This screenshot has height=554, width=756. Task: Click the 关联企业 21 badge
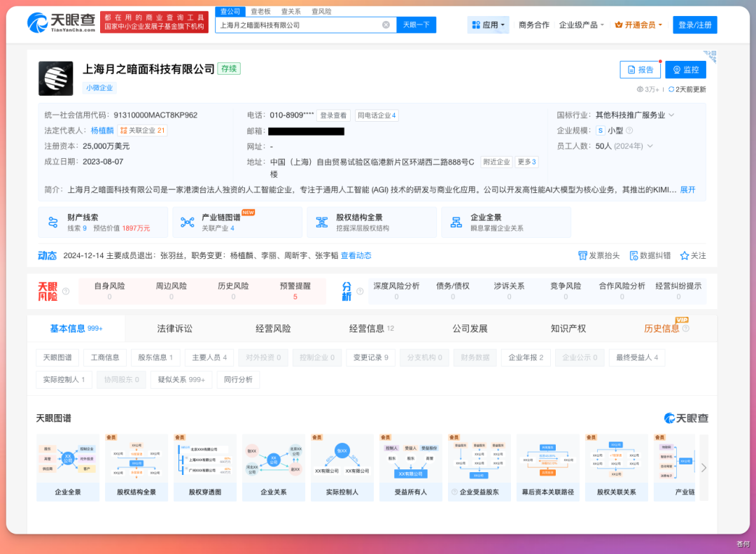[x=142, y=131]
